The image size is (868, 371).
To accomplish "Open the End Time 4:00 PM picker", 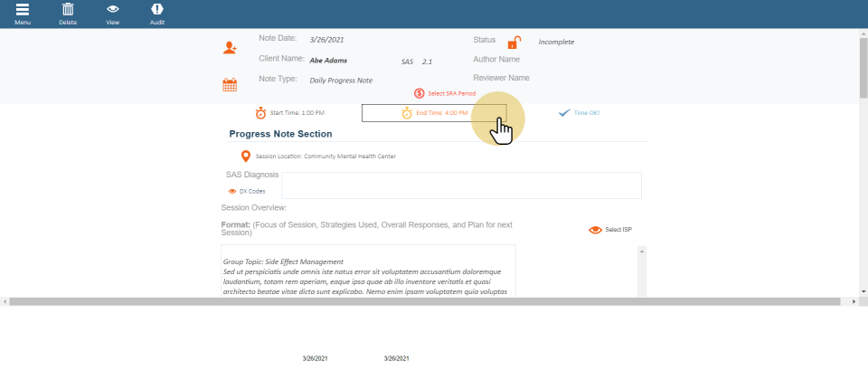I will pyautogui.click(x=434, y=113).
